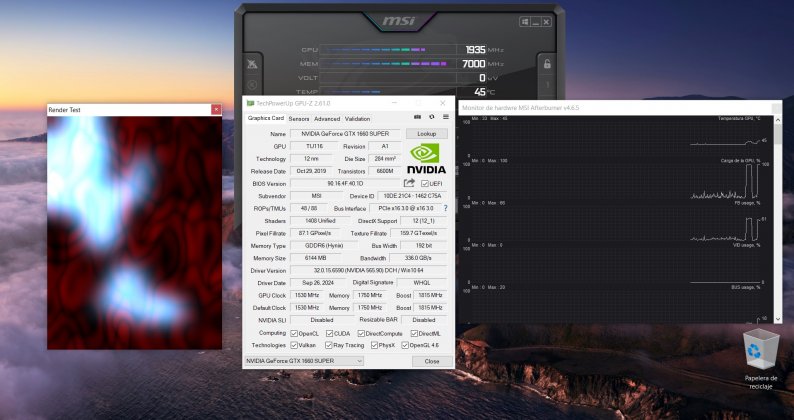Image resolution: width=794 pixels, height=420 pixels.
Task: Click the GPU-Z refresh icon
Action: (431, 117)
